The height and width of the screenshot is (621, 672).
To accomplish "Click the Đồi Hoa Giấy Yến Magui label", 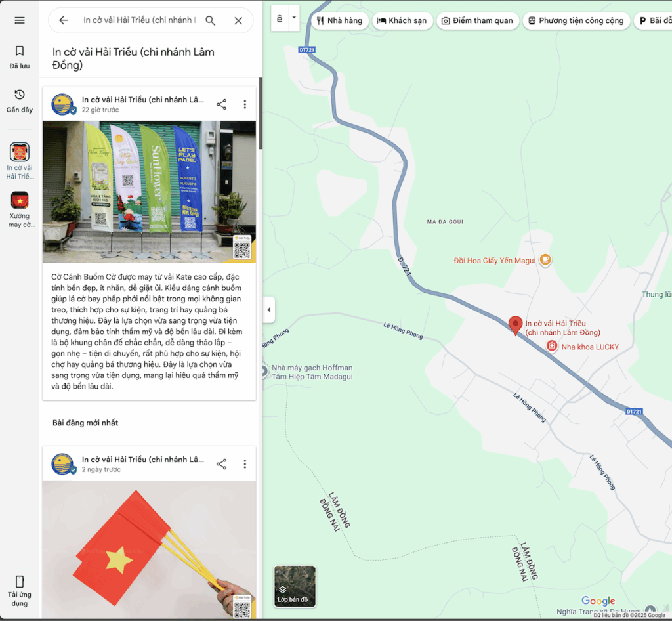I will [x=495, y=261].
